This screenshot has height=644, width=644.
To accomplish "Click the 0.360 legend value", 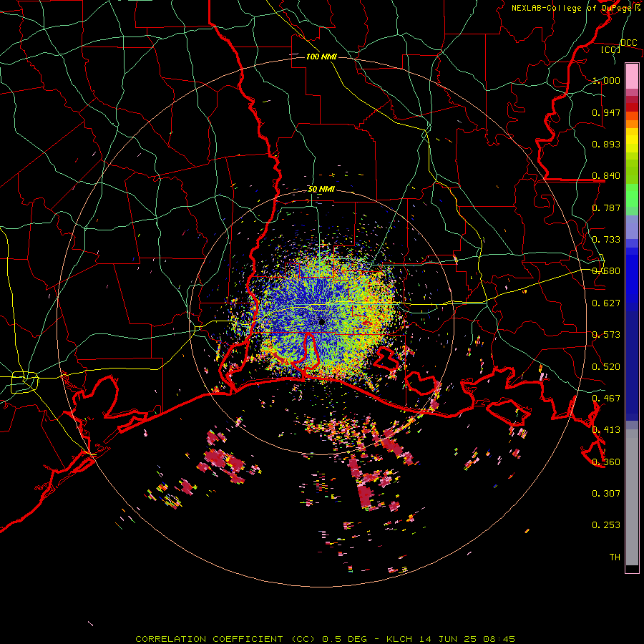I will tap(606, 462).
